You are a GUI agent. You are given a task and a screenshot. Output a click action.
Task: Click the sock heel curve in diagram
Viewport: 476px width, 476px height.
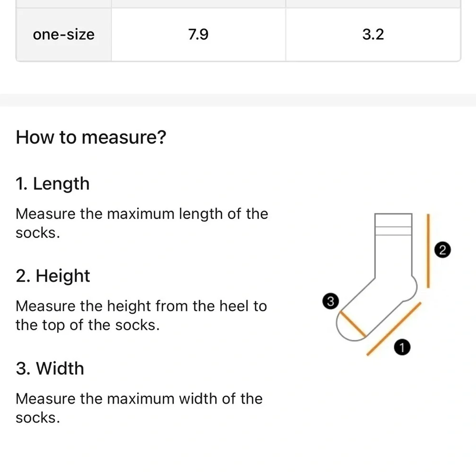pyautogui.click(x=412, y=288)
